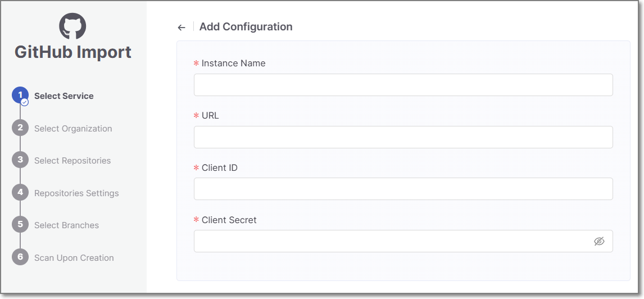This screenshot has width=644, height=299.
Task: Open Repositories Settings step
Action: (x=76, y=193)
